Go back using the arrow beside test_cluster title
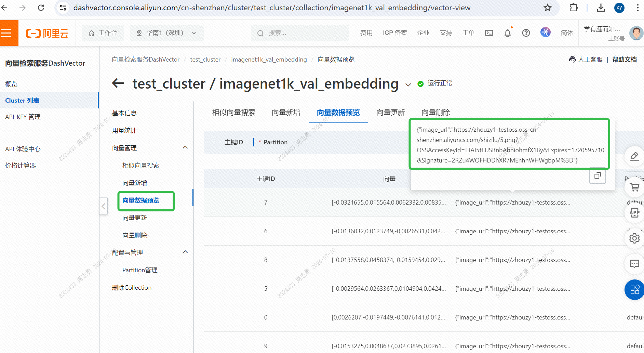Viewport: 644px width, 353px height. tap(118, 83)
